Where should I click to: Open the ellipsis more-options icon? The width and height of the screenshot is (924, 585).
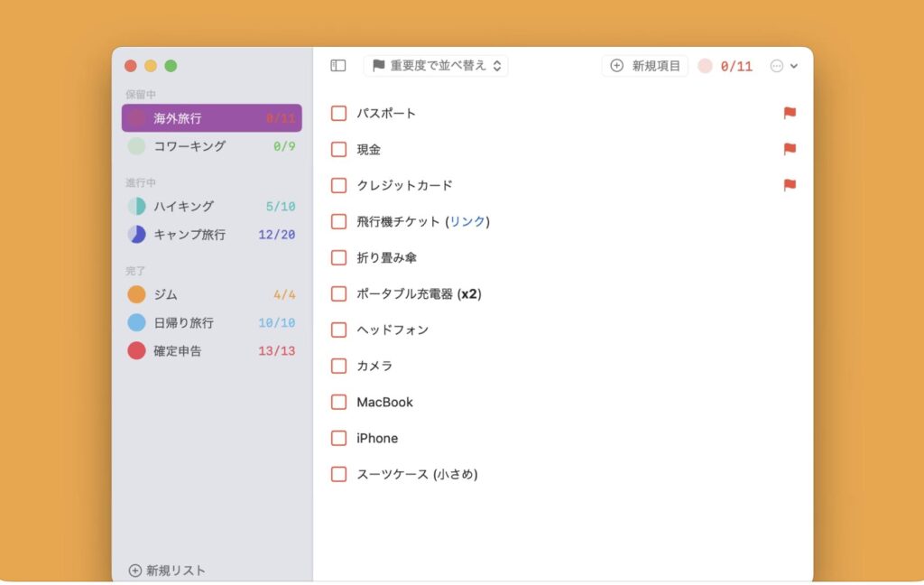(x=777, y=66)
